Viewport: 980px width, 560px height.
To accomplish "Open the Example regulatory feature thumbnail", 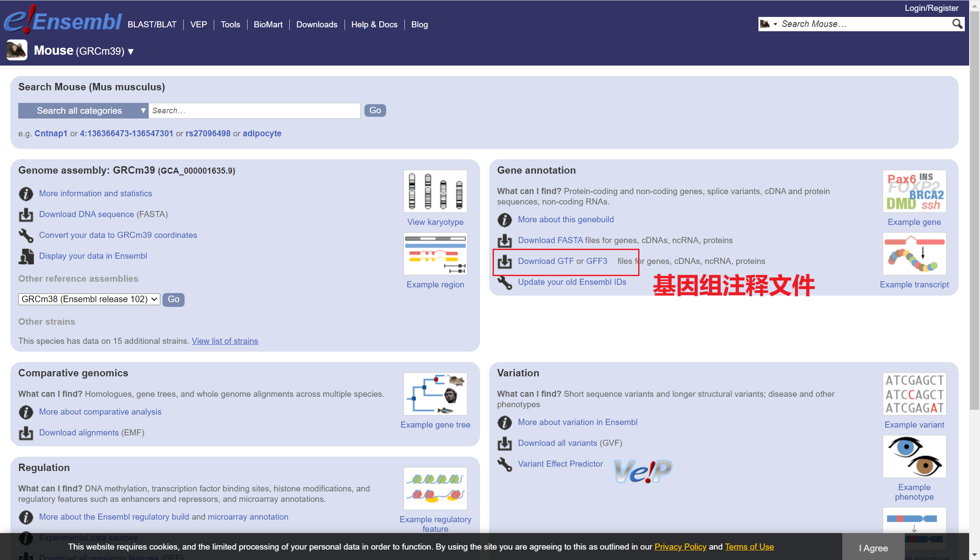I will 435,488.
